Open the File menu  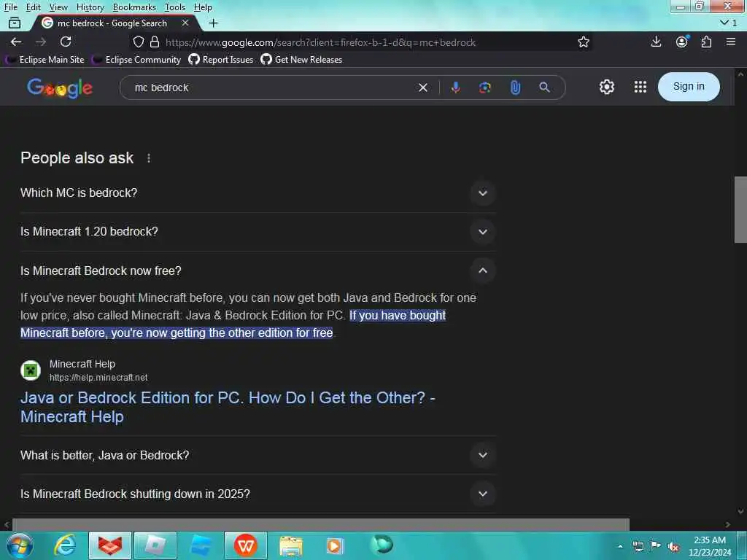coord(10,7)
